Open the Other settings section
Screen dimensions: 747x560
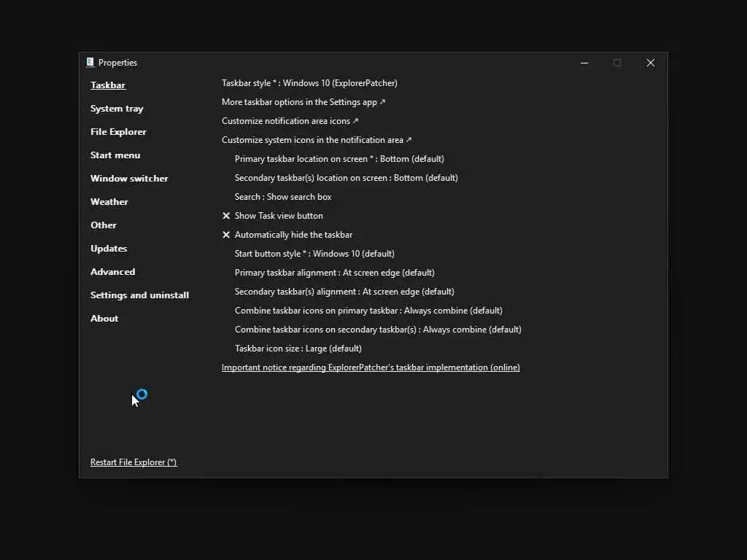(104, 225)
